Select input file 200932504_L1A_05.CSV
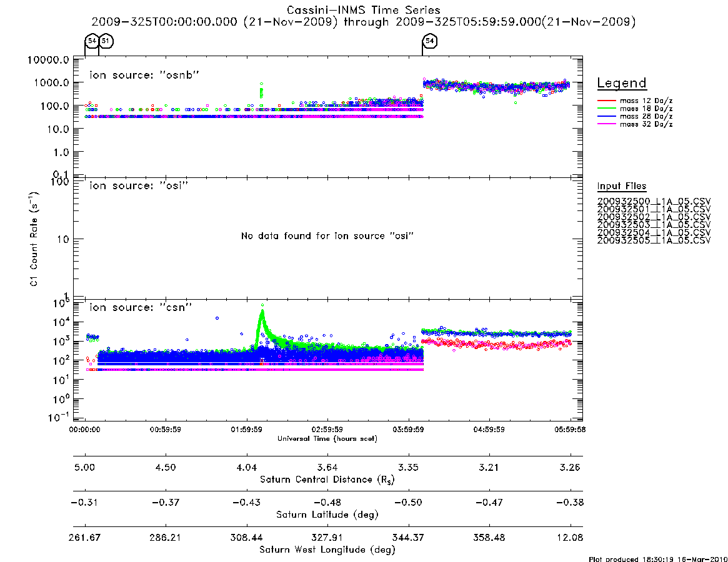728x562 pixels. 654,233
